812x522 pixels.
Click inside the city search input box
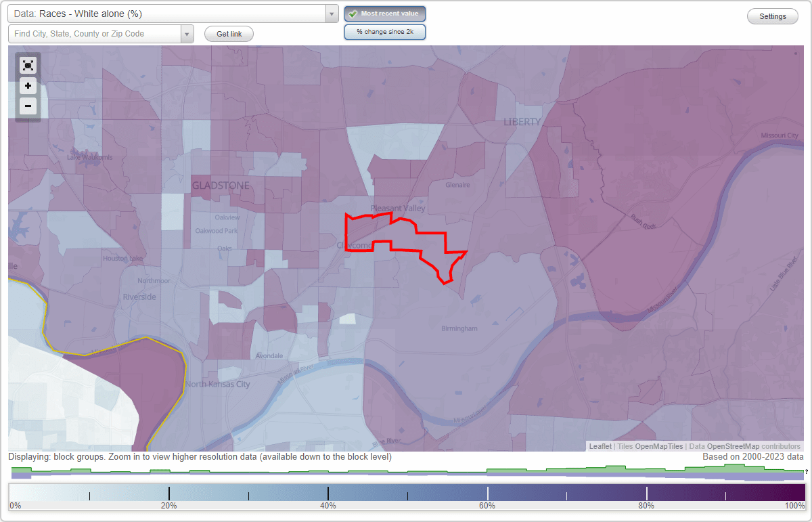point(95,33)
